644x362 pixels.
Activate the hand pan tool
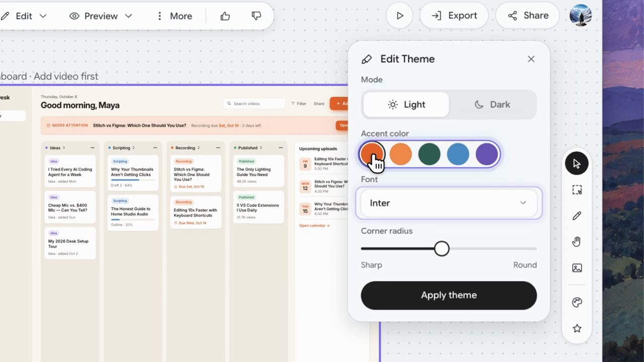[x=577, y=242]
